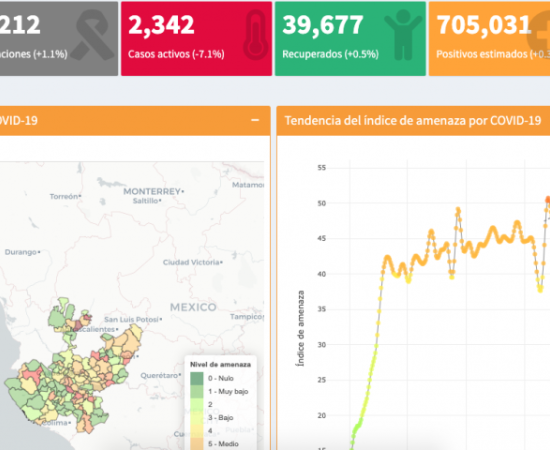Click the ribbon icon on gray card
550x450 pixels.
[93, 35]
